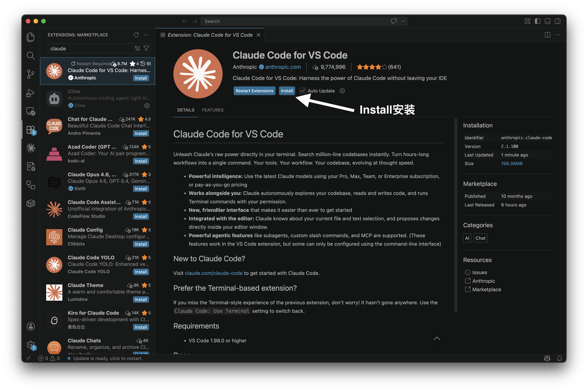The image size is (588, 391).
Task: Clear the extensions search results
Action: click(x=137, y=48)
